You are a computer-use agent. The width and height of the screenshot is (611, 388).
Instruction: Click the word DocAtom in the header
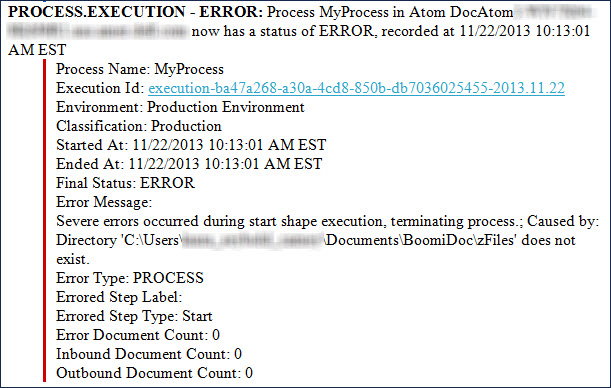point(481,12)
